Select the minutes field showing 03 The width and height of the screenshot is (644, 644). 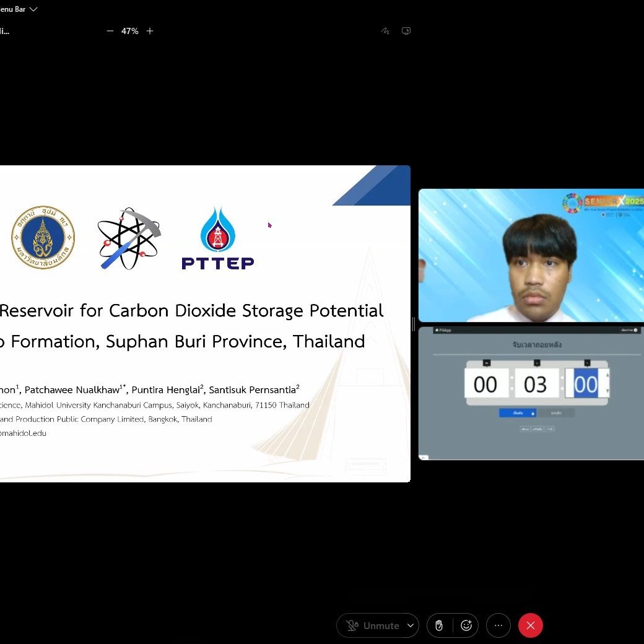(x=536, y=384)
